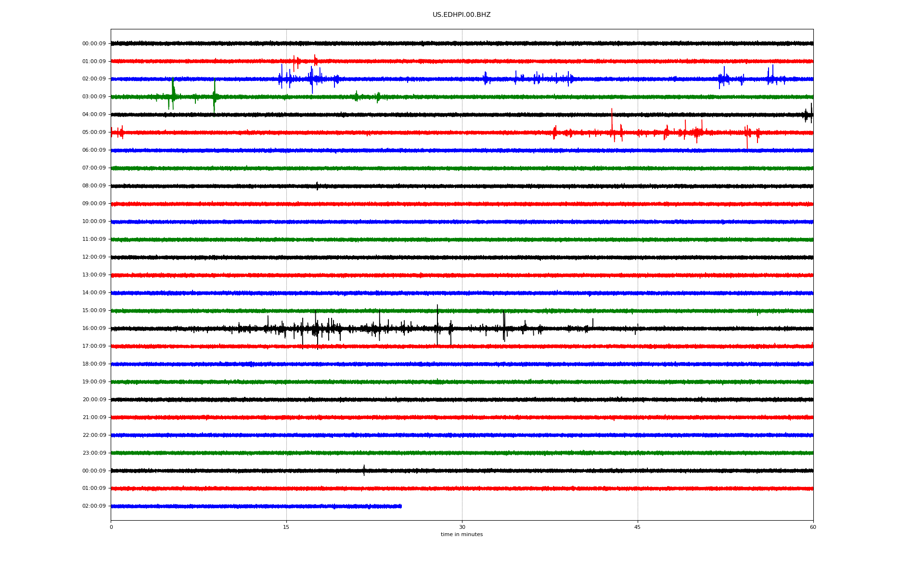Click the 'time in minutes' axis label

461,535
